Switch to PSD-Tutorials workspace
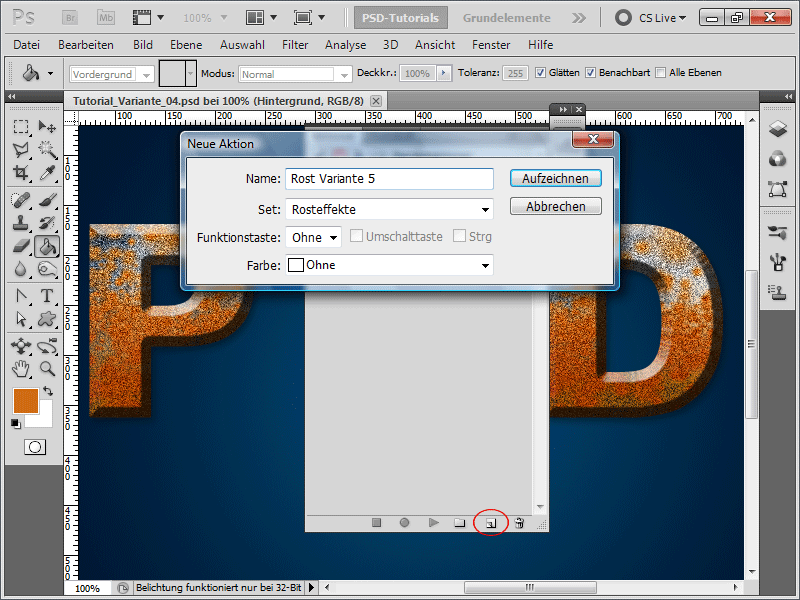 pos(401,18)
